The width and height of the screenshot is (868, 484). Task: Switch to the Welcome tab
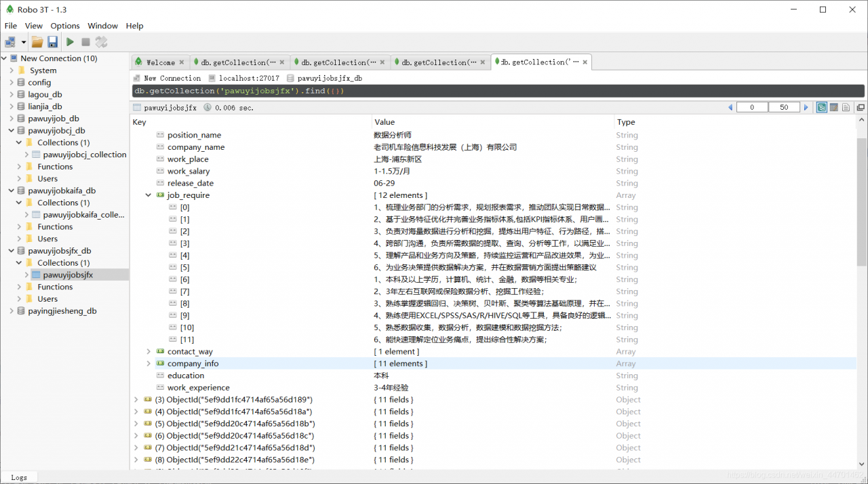tap(160, 62)
